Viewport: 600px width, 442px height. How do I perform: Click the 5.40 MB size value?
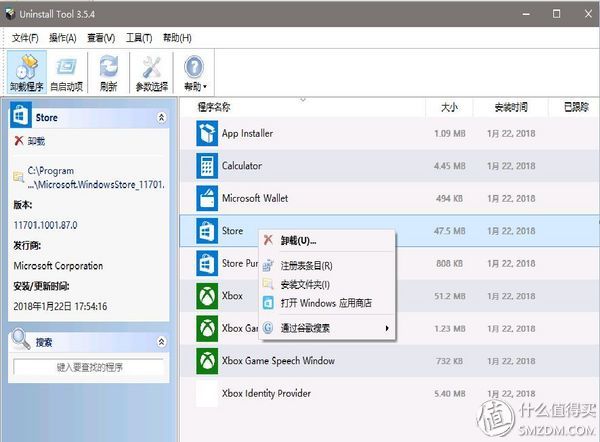click(x=449, y=393)
